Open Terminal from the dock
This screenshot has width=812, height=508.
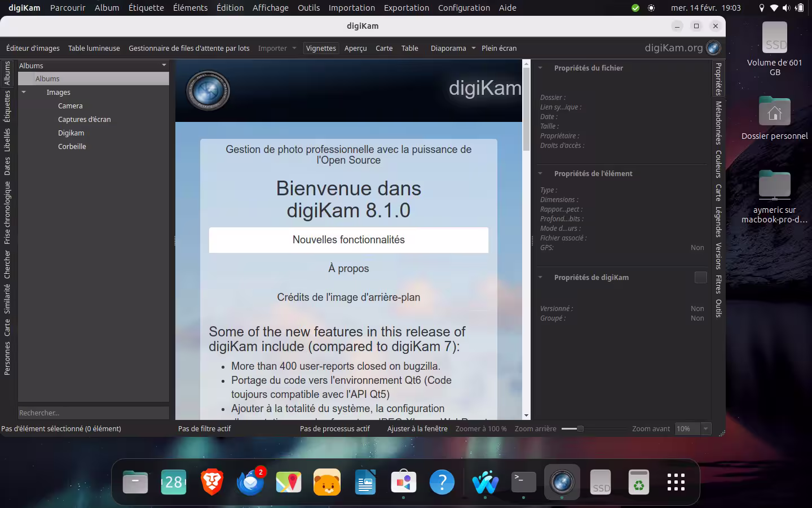[524, 482]
